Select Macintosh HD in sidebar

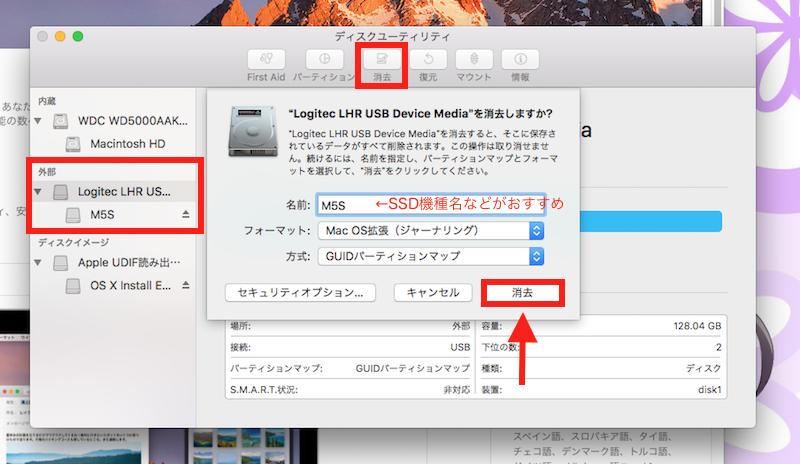click(x=127, y=143)
